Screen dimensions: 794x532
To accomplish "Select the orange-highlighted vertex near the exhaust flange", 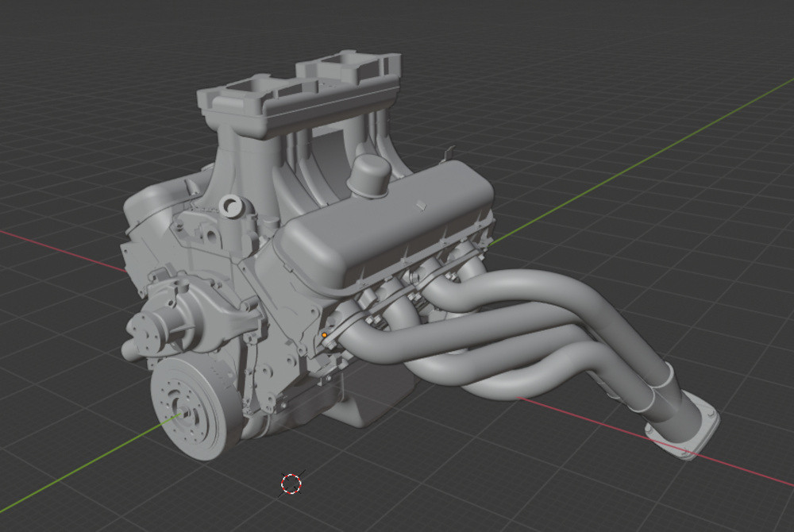I will 324,337.
